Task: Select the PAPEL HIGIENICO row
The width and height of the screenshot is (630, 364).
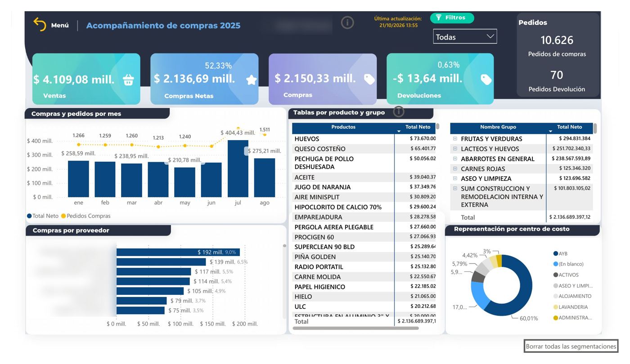Action: [x=365, y=287]
